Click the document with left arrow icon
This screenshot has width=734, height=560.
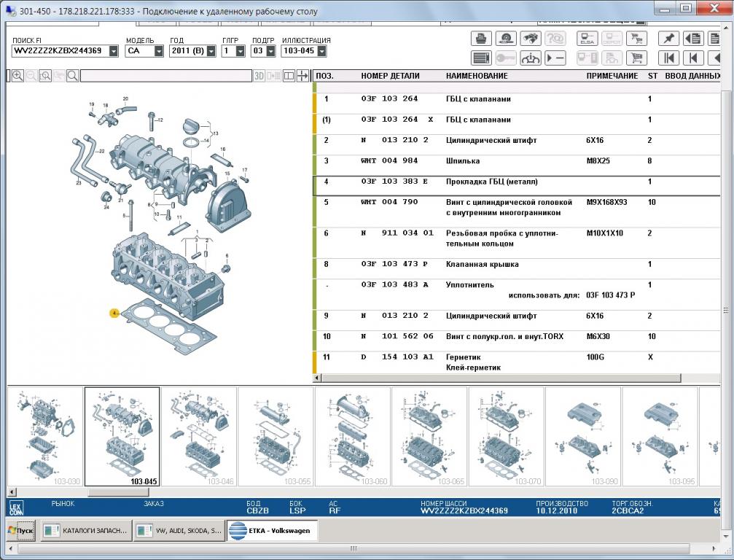693,39
